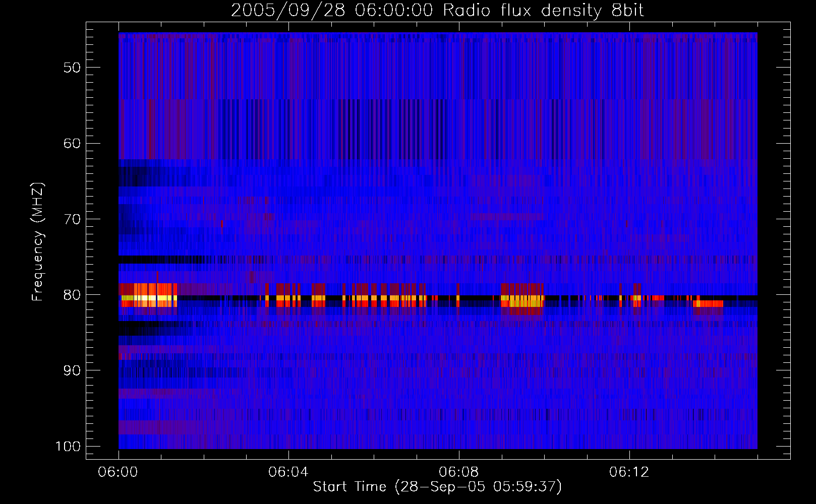Click the 06:08 time tick label
This screenshot has height=504, width=816.
[x=459, y=472]
